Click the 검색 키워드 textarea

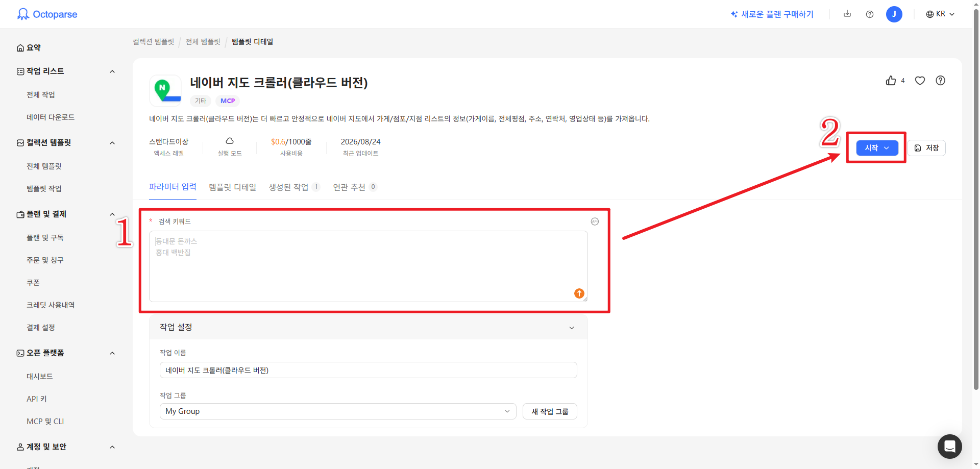pos(368,266)
